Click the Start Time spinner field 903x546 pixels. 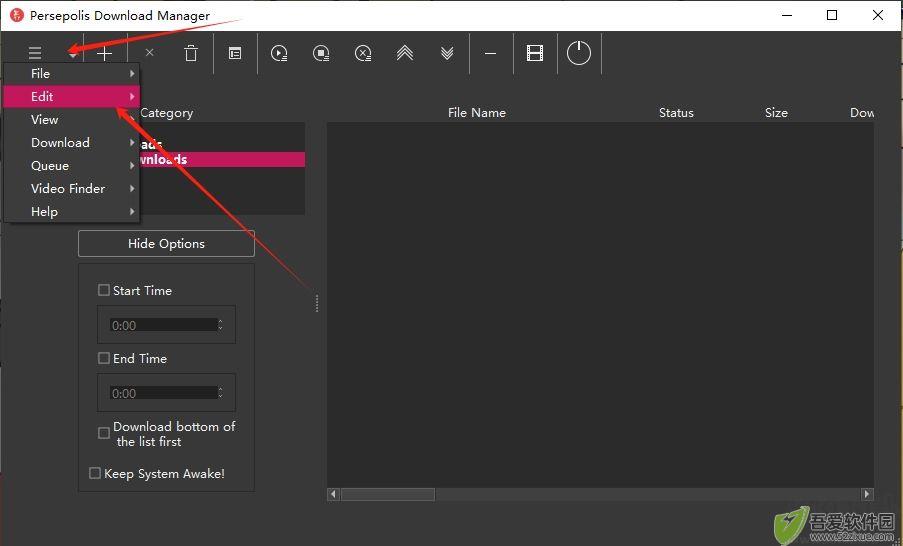point(166,325)
